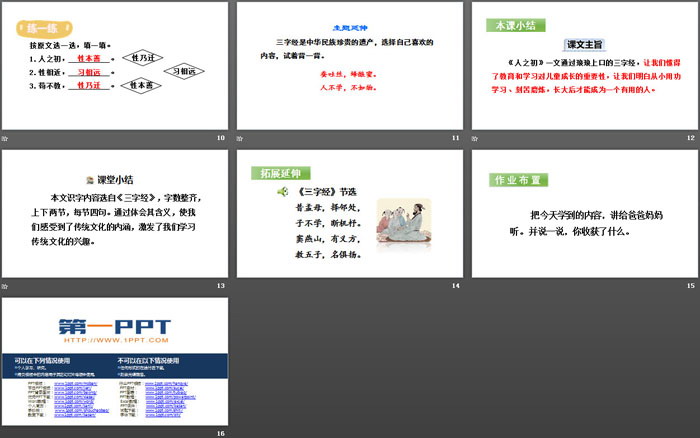Select slide 13 thumbnail titled 课堂小结
Viewport: 700px width, 438px height.
tap(115, 213)
